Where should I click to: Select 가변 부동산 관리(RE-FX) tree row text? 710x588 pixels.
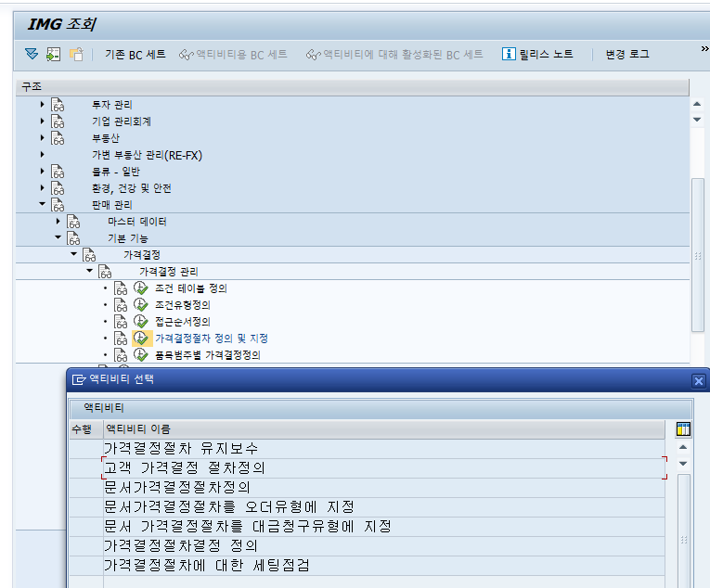click(148, 155)
